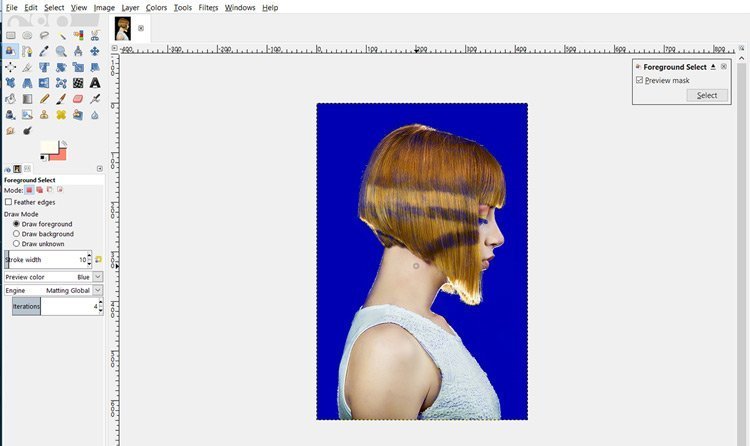This screenshot has height=446, width=750.
Task: Select the Dodge/Burn tool
Action: point(27,131)
